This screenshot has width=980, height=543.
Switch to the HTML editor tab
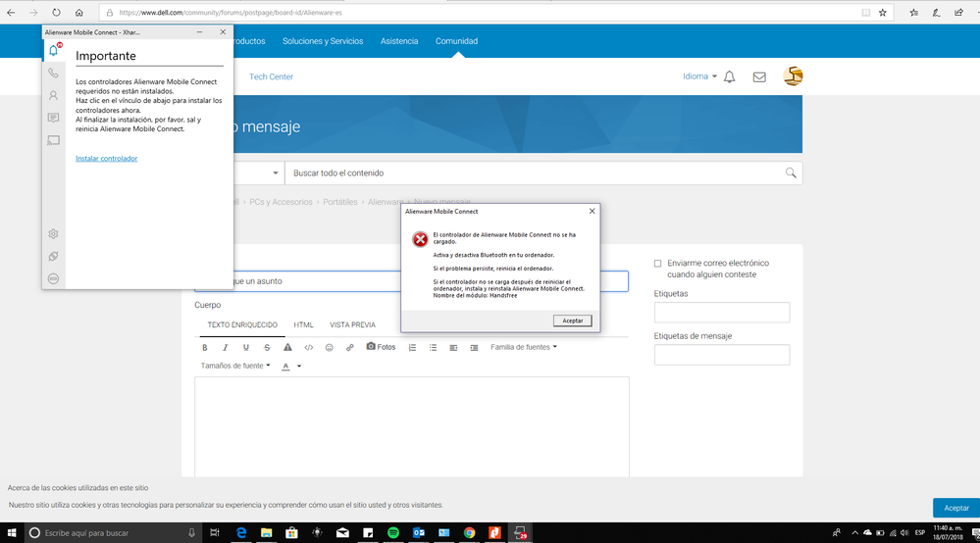point(303,324)
